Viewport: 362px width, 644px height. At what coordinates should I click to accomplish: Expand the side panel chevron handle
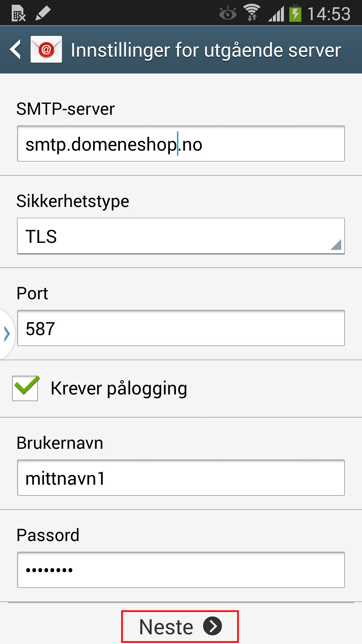(x=7, y=334)
